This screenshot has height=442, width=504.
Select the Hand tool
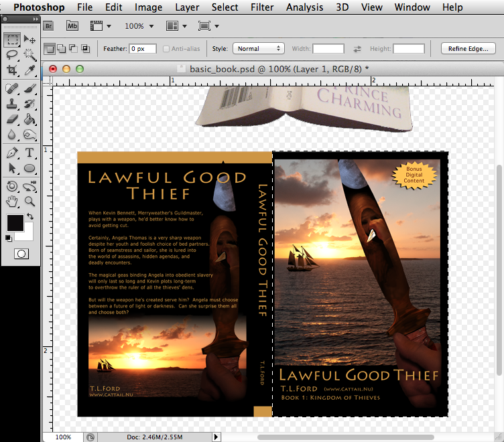point(12,202)
